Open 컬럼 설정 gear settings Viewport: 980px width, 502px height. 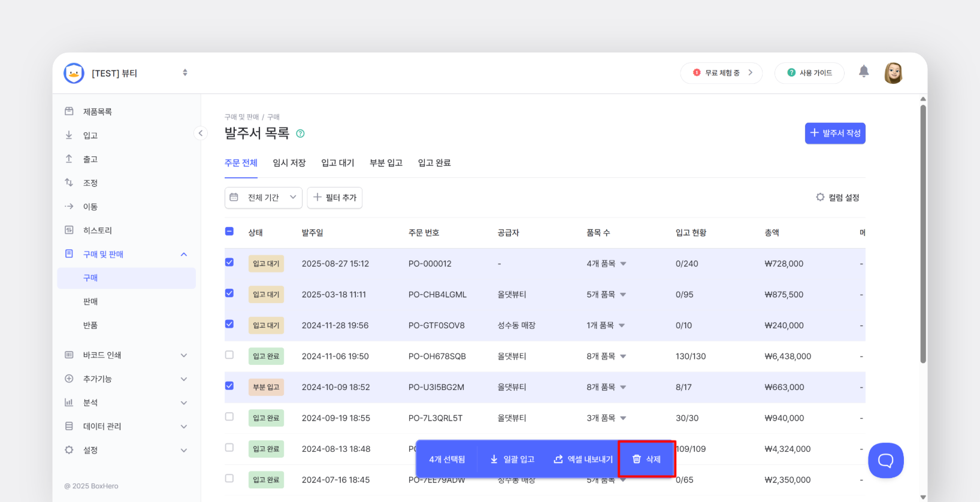click(x=837, y=197)
